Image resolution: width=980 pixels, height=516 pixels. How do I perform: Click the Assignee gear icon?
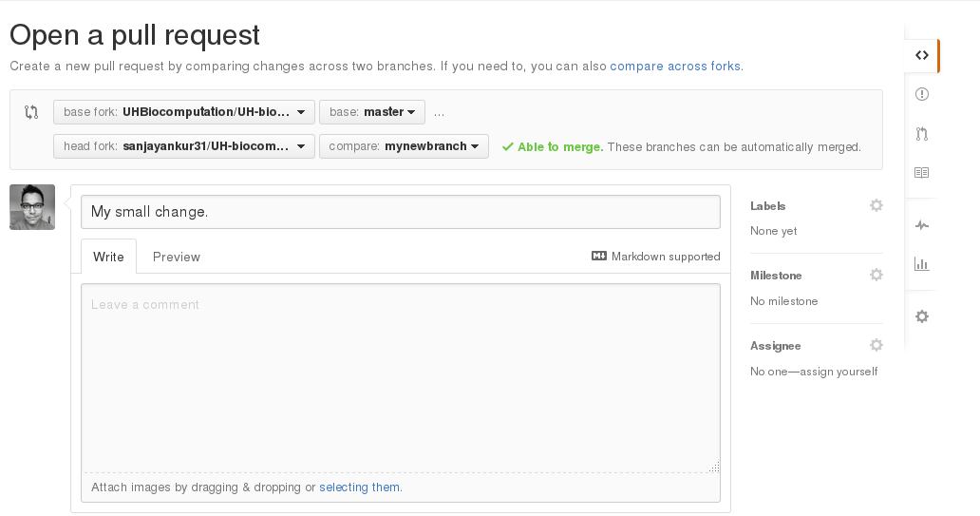point(876,345)
